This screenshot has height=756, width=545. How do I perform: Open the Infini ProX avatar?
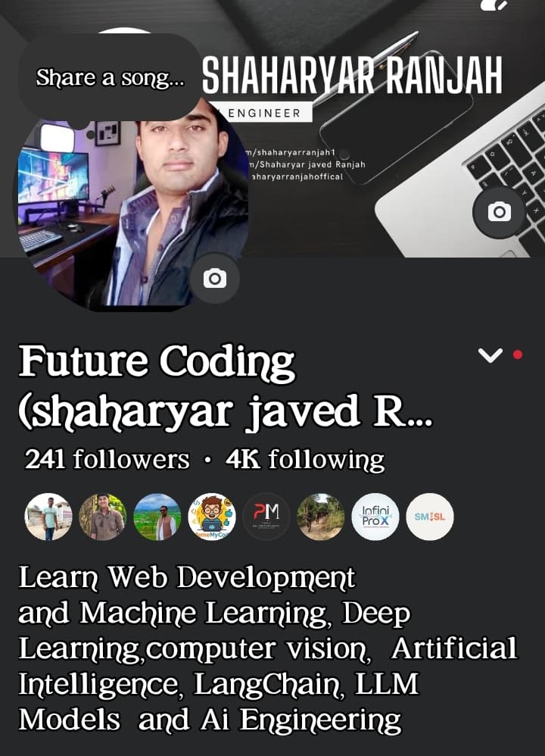(x=375, y=517)
